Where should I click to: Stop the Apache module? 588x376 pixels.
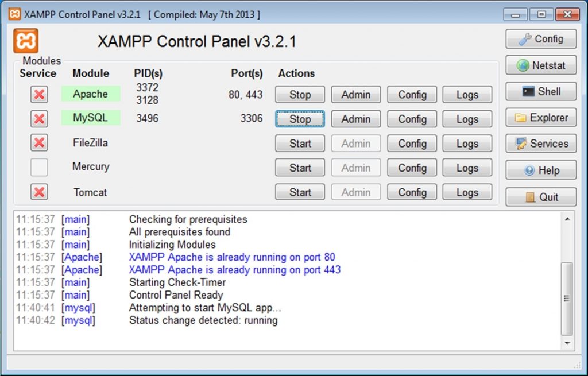[x=300, y=95]
